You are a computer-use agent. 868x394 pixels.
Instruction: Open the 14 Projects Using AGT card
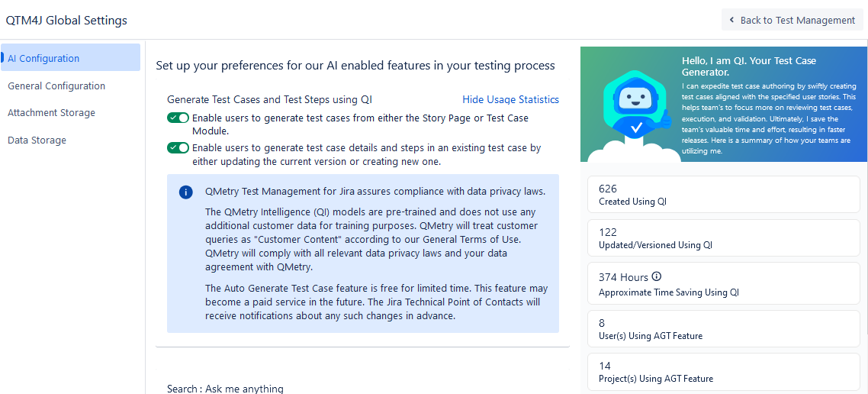pos(723,372)
